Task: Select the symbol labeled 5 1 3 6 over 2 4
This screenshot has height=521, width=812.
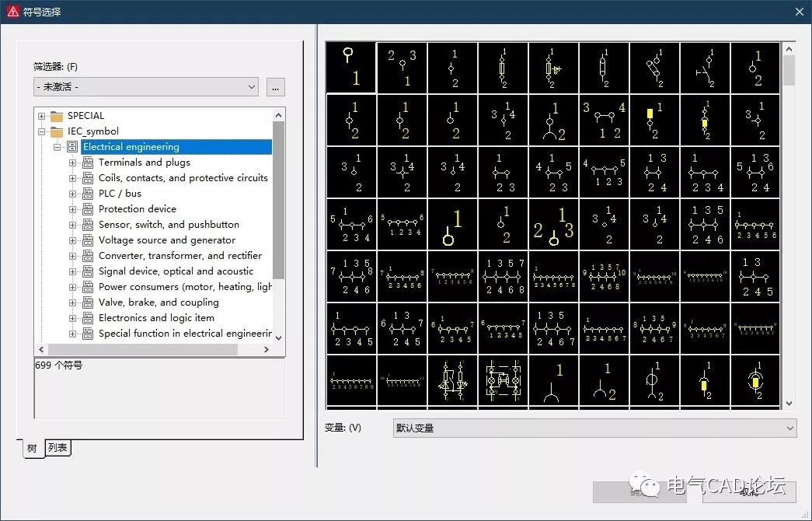Action: pyautogui.click(x=755, y=172)
